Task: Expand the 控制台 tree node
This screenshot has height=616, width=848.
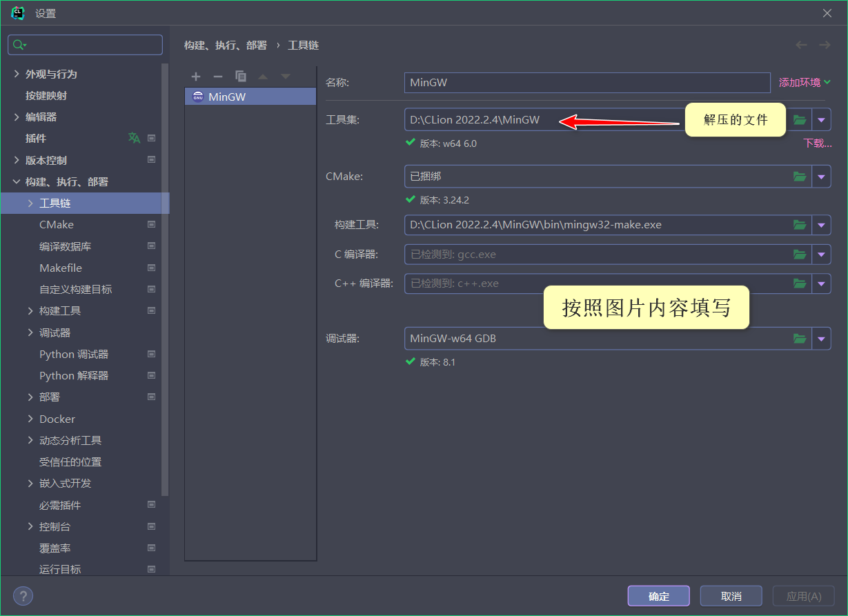Action: pos(30,527)
